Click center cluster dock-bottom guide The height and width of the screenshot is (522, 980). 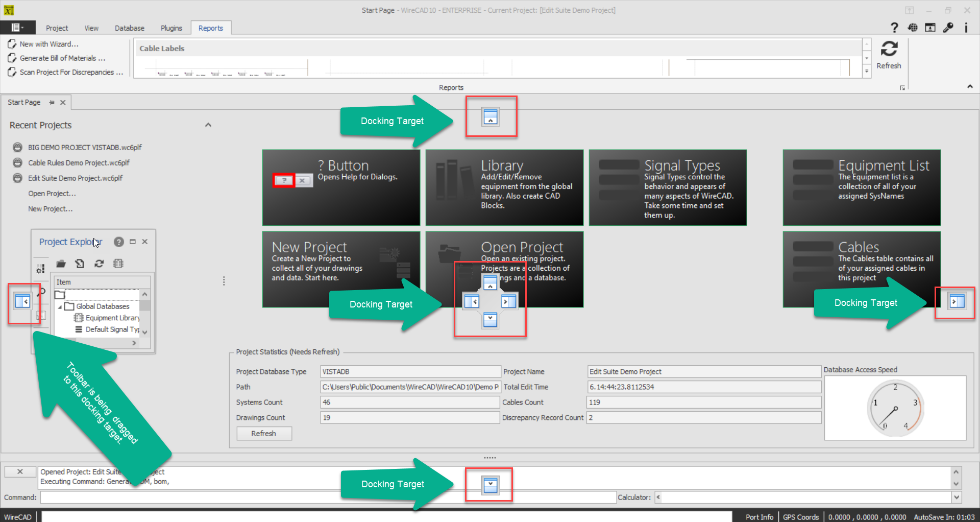pos(490,320)
